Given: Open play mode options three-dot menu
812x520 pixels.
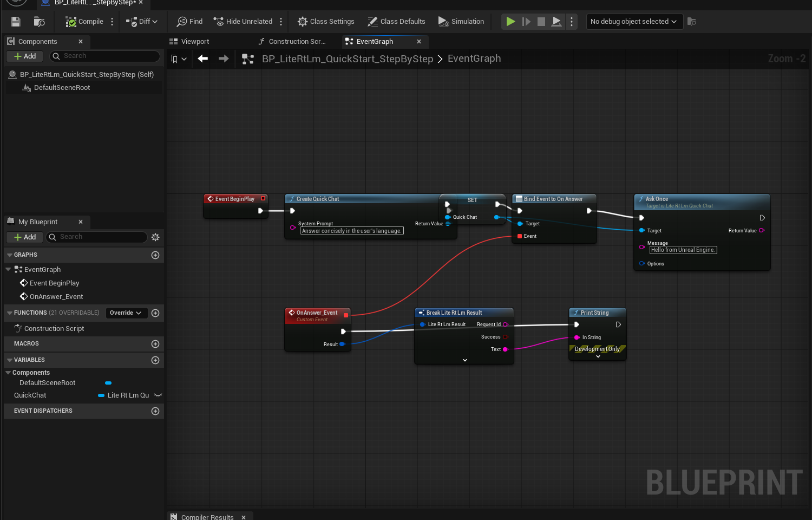Looking at the screenshot, I should 572,22.
